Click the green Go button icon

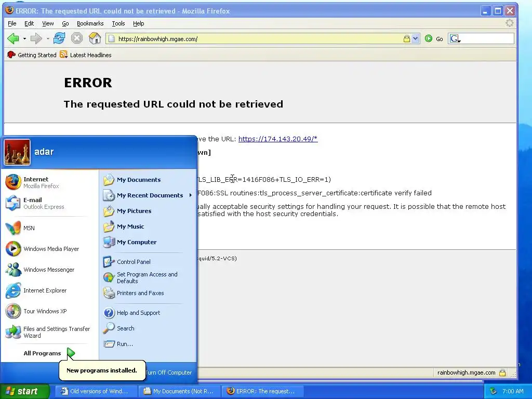(429, 38)
